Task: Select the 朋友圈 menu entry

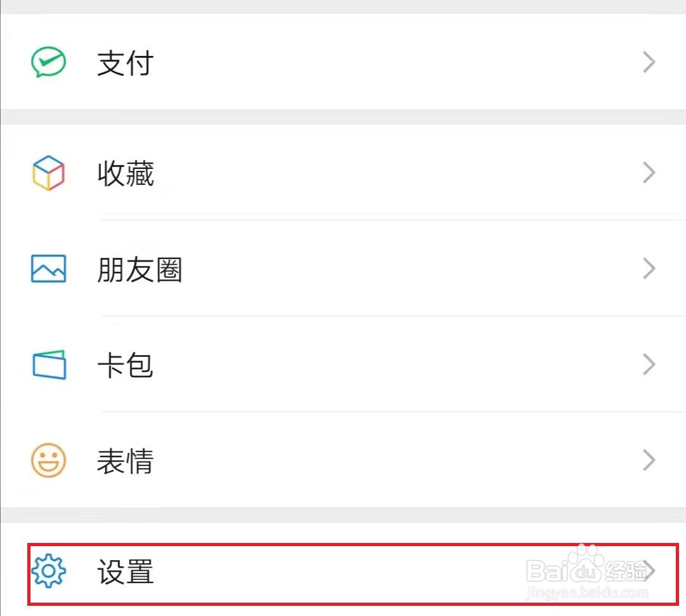Action: [140, 270]
